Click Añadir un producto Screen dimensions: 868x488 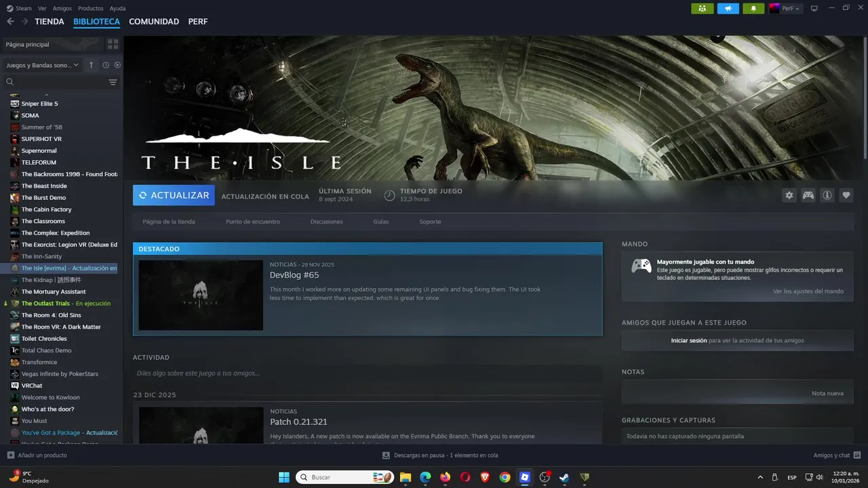37,455
